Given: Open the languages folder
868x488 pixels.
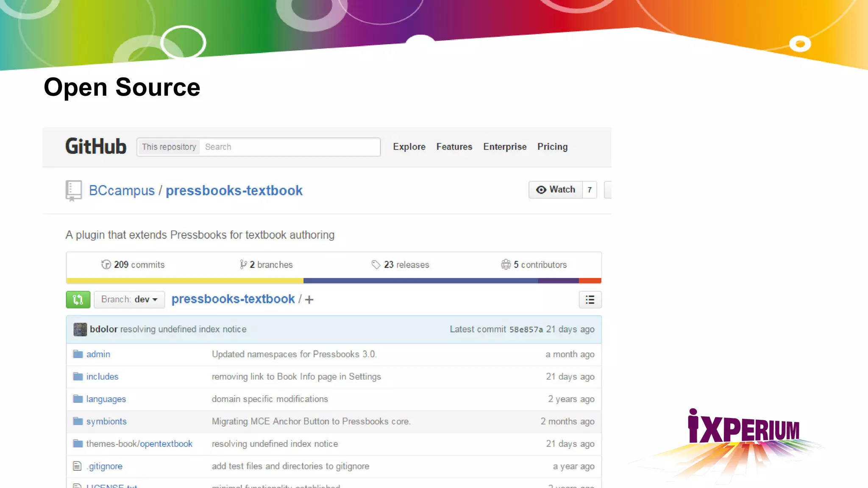Looking at the screenshot, I should coord(106,399).
